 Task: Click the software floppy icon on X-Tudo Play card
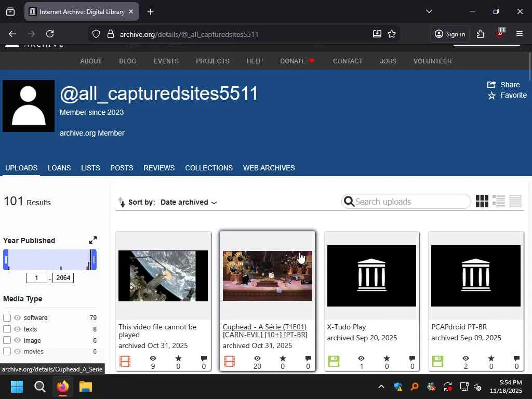(x=334, y=362)
